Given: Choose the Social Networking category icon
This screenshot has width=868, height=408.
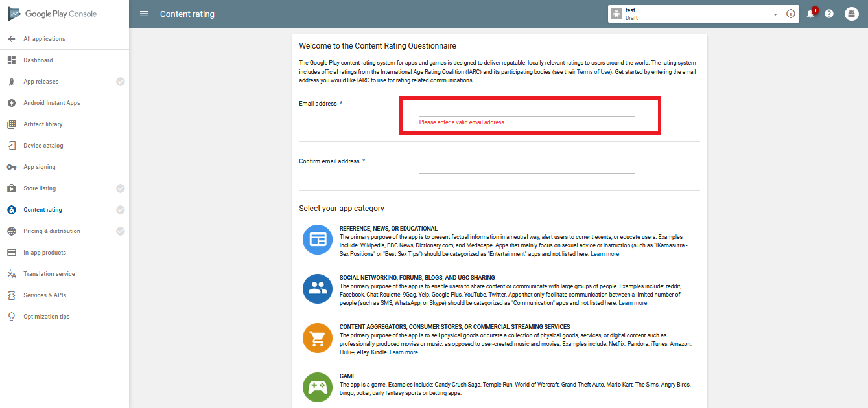Looking at the screenshot, I should (x=318, y=288).
